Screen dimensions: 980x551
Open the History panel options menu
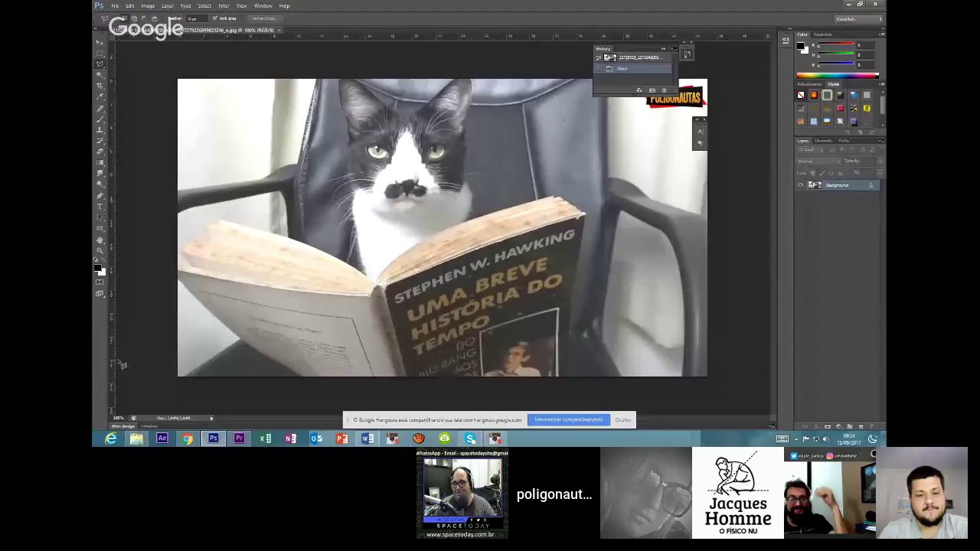click(674, 49)
